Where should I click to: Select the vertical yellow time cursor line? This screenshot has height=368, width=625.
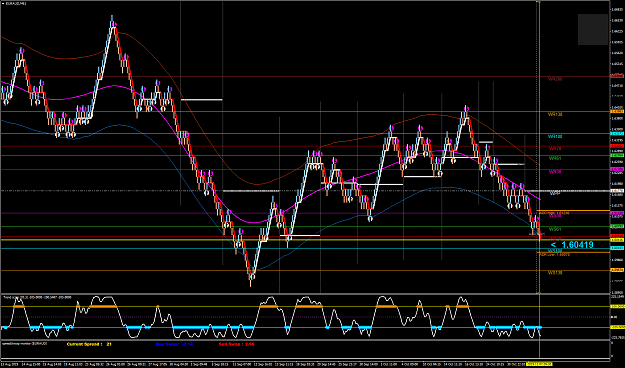[x=539, y=179]
